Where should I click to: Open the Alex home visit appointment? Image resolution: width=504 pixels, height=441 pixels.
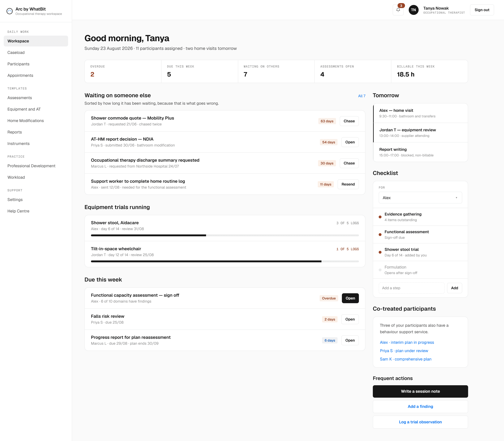click(420, 113)
